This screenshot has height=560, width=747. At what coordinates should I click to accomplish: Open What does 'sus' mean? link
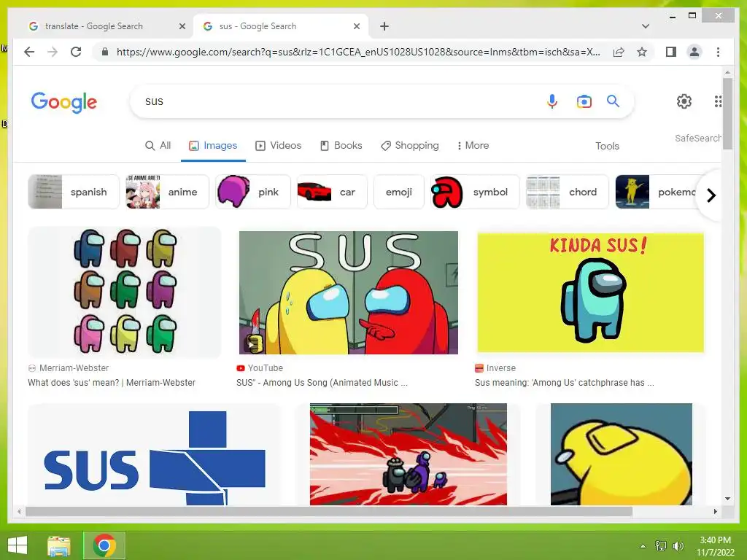point(112,382)
